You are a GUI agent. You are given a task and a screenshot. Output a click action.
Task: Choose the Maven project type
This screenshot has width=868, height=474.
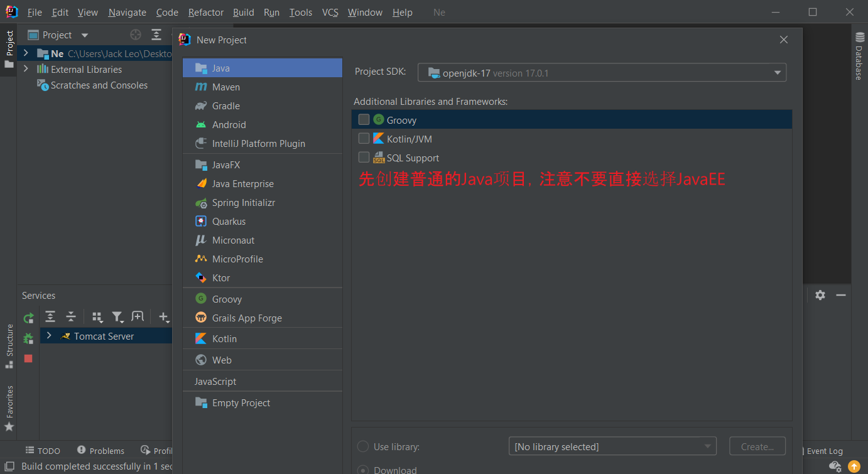click(x=263, y=87)
